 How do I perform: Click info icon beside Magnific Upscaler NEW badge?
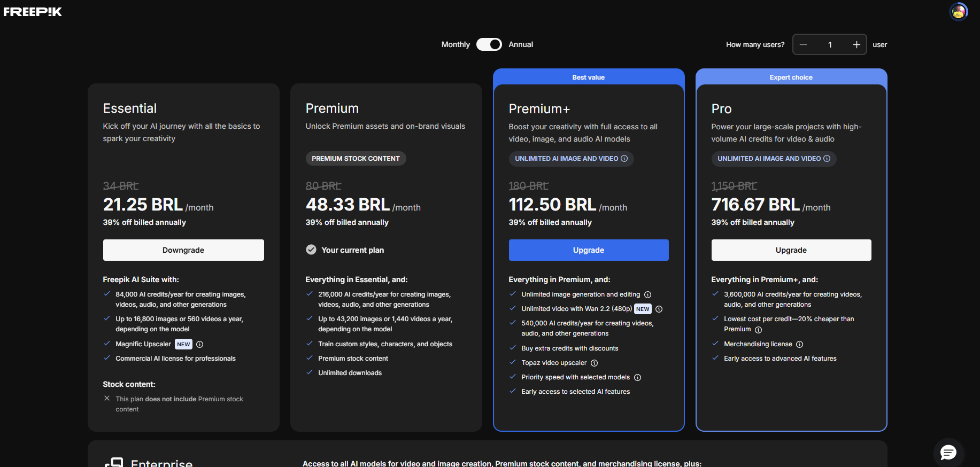tap(200, 345)
